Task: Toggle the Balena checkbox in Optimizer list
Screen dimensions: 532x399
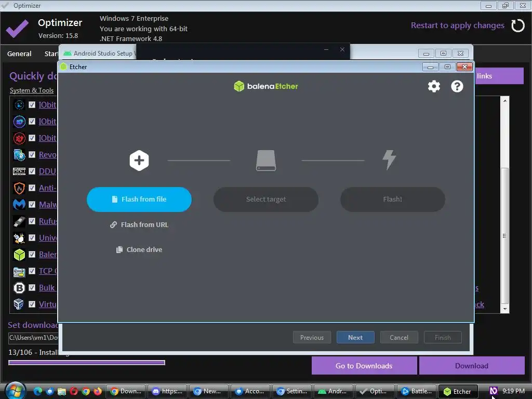Action: coord(32,254)
